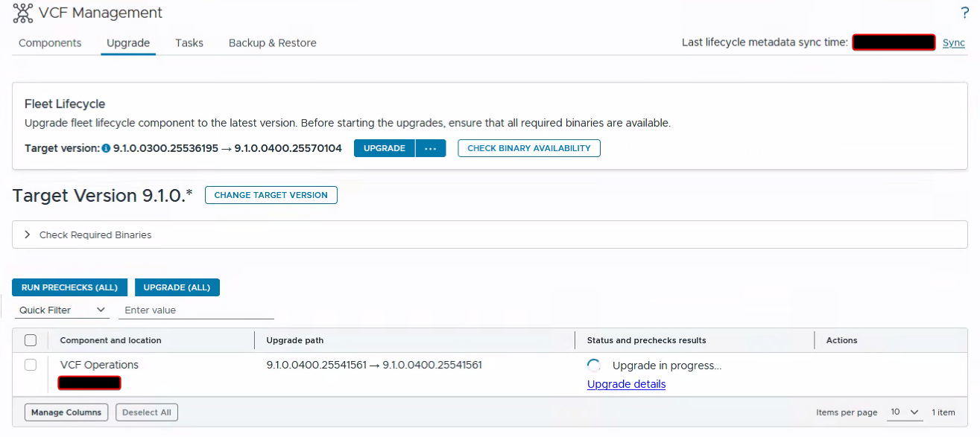Click the target version info icon
This screenshot has height=437, width=980.
106,149
